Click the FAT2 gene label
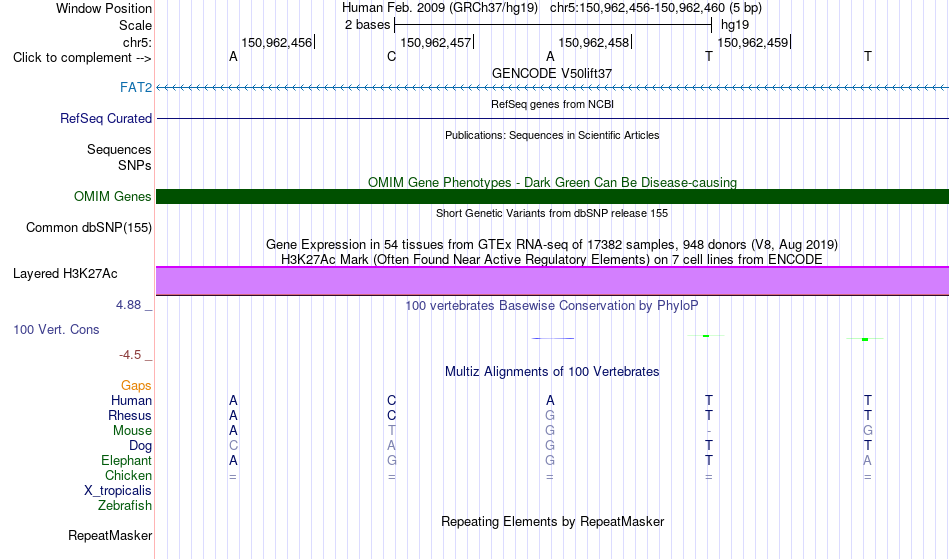 tap(136, 87)
